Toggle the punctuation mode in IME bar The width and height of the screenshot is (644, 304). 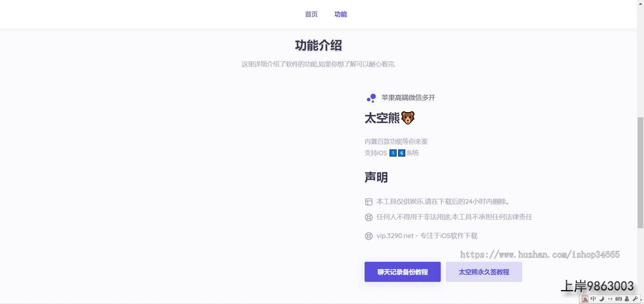pyautogui.click(x=610, y=299)
